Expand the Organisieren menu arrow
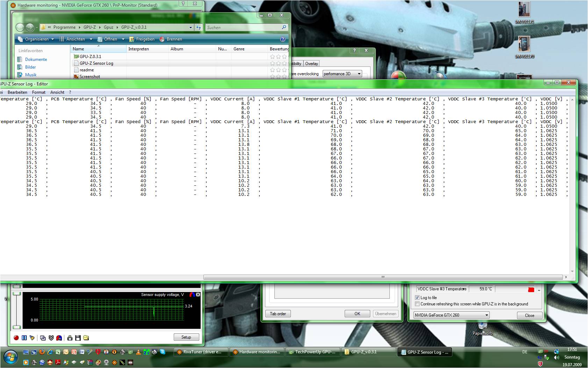 click(x=53, y=39)
